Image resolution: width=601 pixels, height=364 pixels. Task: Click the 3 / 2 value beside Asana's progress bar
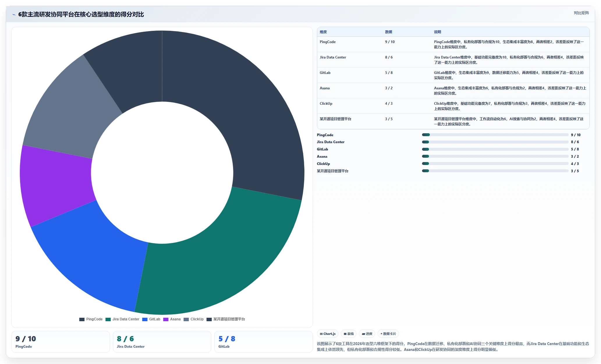point(575,157)
